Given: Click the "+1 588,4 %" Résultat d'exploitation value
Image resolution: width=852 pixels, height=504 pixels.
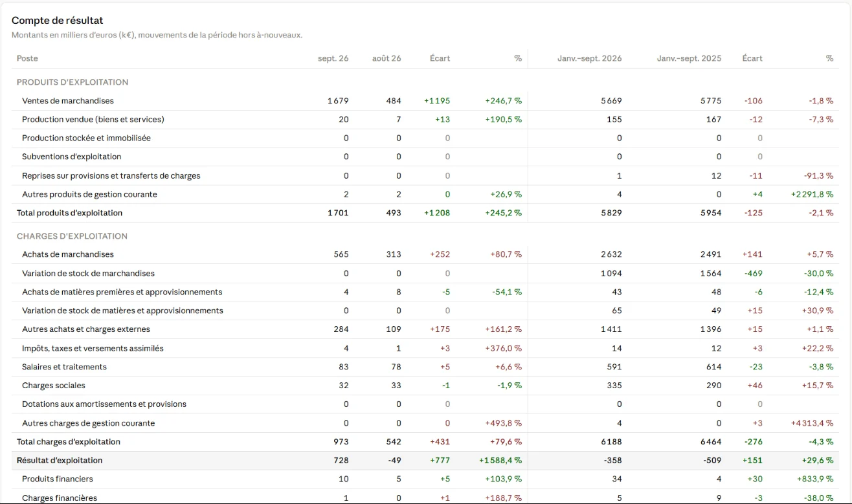Looking at the screenshot, I should coord(500,461).
